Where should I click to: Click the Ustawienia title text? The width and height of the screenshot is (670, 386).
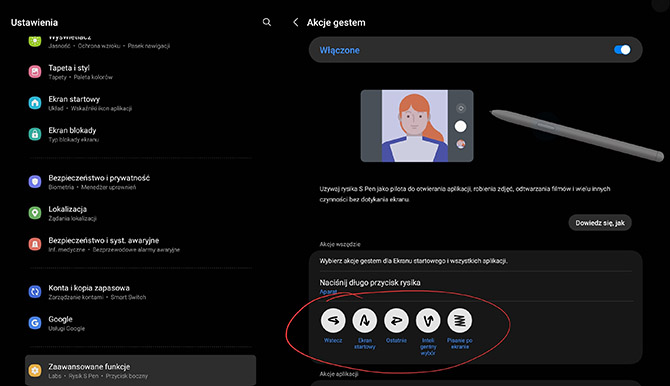pos(34,23)
